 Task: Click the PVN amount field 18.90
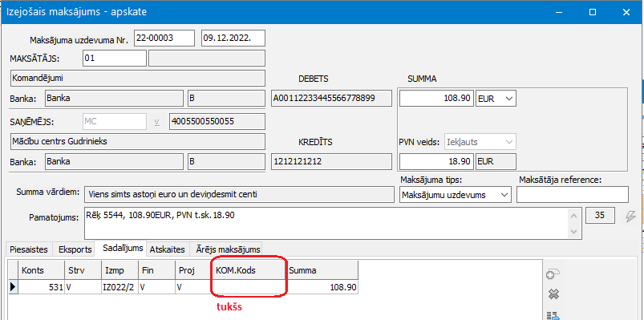(436, 162)
